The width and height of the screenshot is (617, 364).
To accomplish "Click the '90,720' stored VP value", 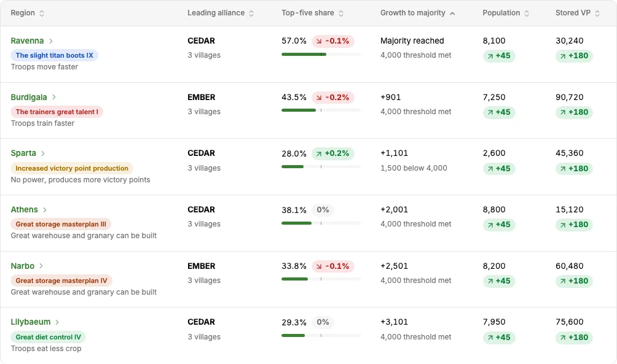I will click(570, 97).
